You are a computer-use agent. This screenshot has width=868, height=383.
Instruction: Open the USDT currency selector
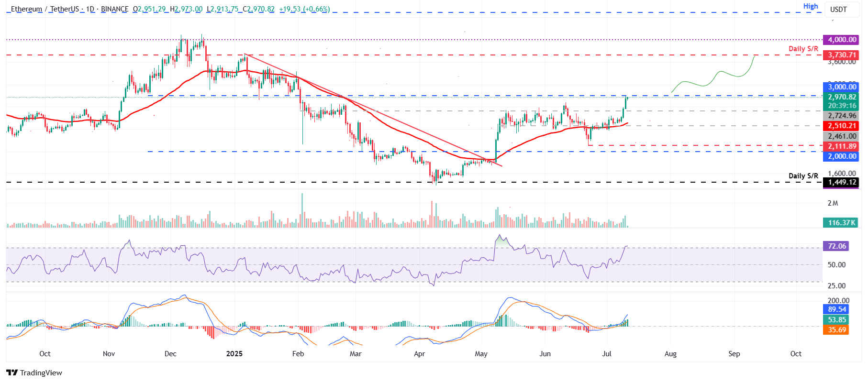coord(838,10)
